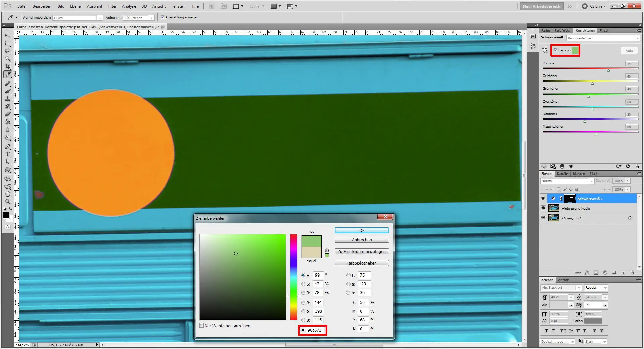Switch to the Kanäle tab
Screen dimensions: 644x349
pos(562,173)
